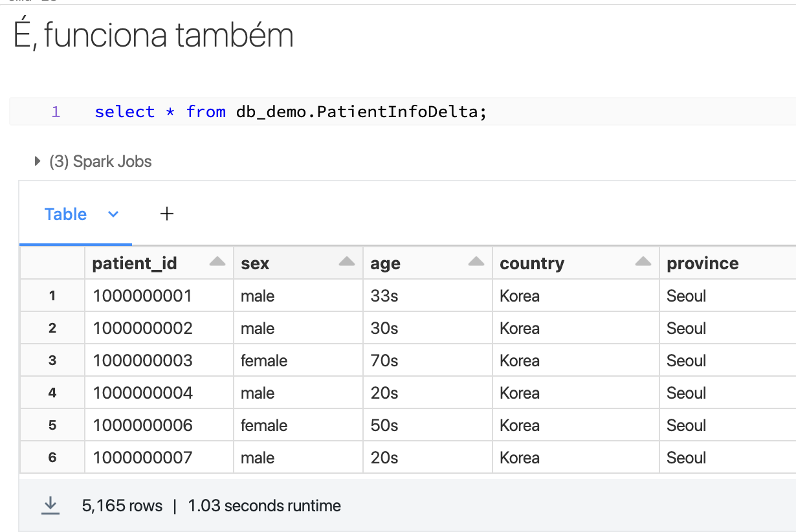
Task: Click the heading "É, funciona também"
Action: coord(153,36)
